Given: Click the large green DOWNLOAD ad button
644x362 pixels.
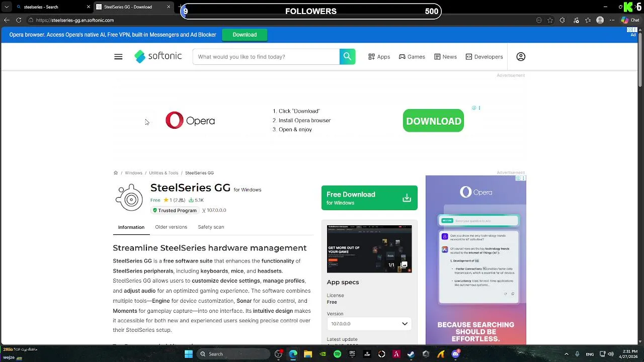Looking at the screenshot, I should [x=433, y=121].
